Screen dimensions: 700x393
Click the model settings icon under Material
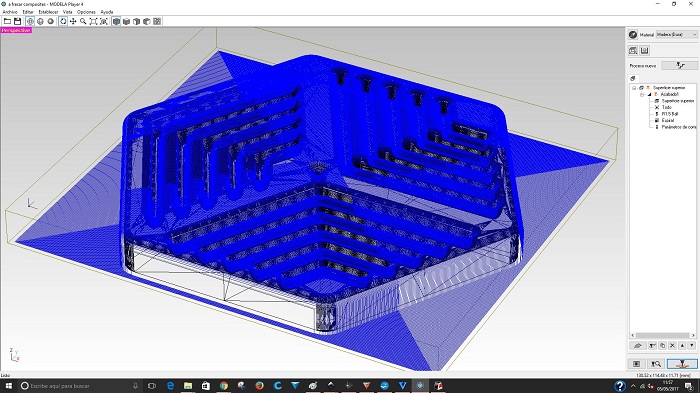[633, 50]
